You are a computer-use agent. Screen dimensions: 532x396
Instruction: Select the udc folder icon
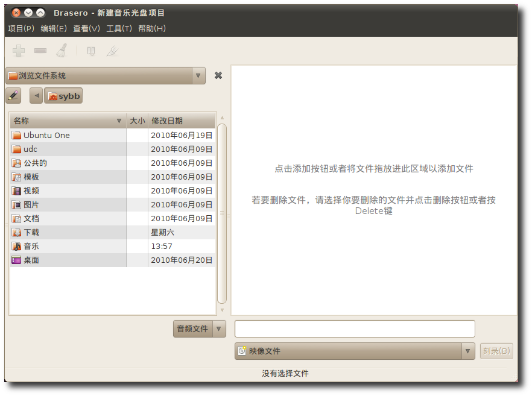point(16,149)
